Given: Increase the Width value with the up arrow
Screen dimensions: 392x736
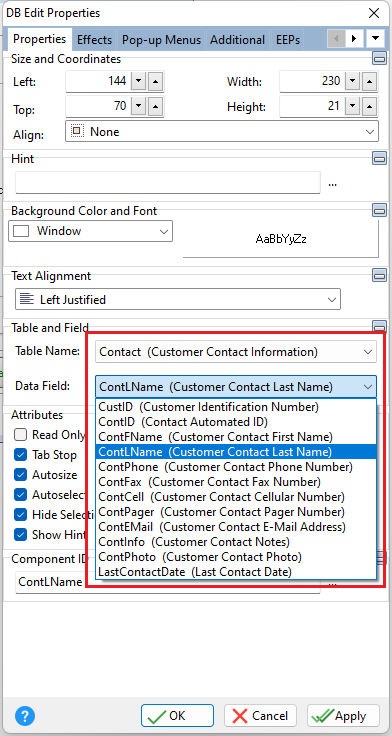Looking at the screenshot, I should coord(369,82).
